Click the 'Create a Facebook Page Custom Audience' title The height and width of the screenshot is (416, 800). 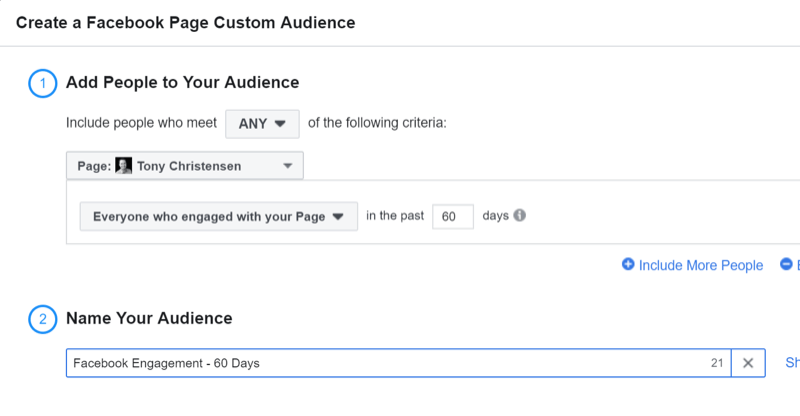click(186, 22)
